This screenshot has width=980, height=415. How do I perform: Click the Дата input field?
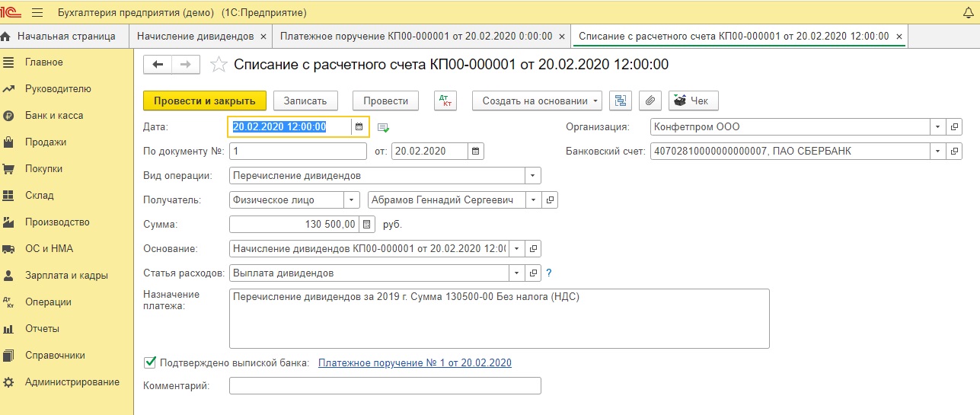(x=290, y=127)
